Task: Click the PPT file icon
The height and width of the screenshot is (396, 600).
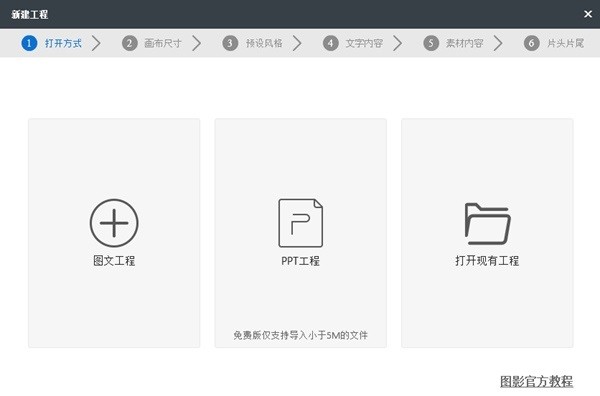Action: point(300,223)
